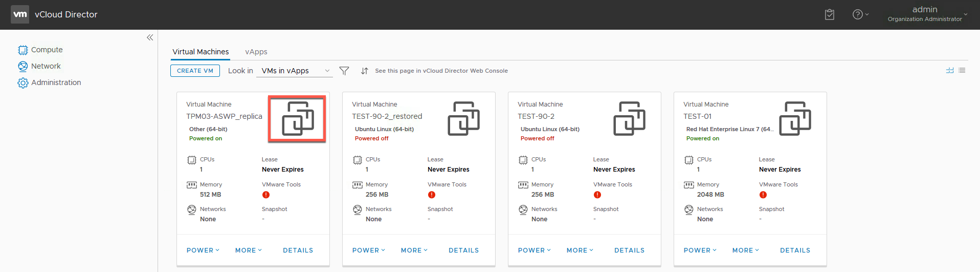Open 'See this page in vCloud Director Web Console'
This screenshot has height=272, width=980.
(x=441, y=71)
